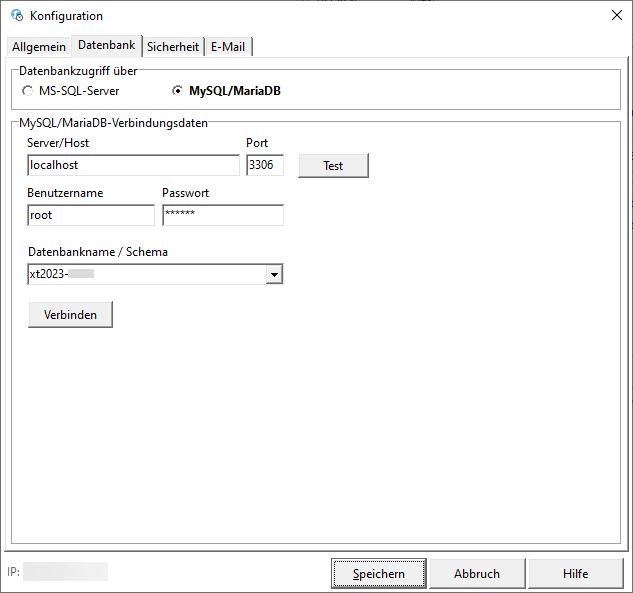Click the Benutzername field with root
This screenshot has width=633, height=593.
tap(91, 215)
